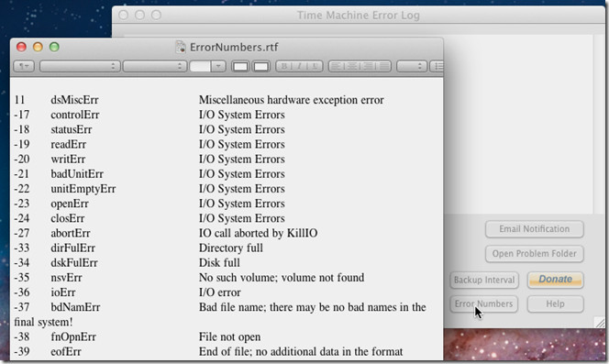Click the Open Problem Folder button
The width and height of the screenshot is (609, 364).
pos(535,254)
